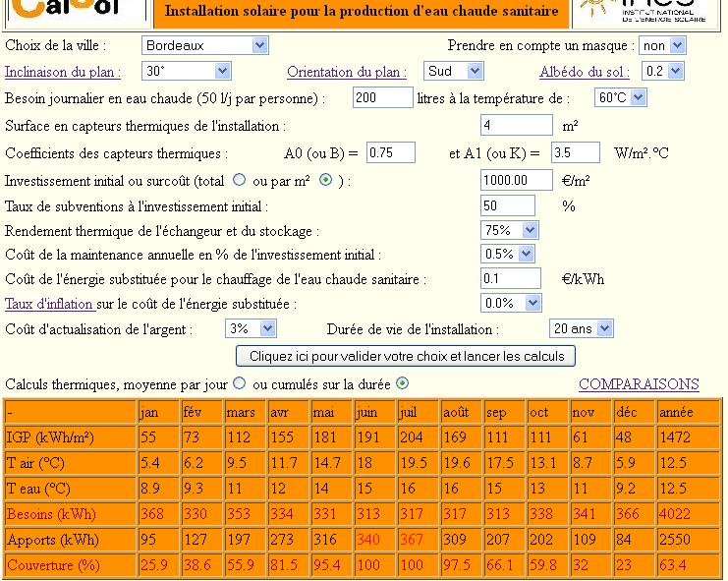Viewport: 728px width, 581px height.
Task: Open the city dropdown showing Bordeaux
Action: click(204, 45)
